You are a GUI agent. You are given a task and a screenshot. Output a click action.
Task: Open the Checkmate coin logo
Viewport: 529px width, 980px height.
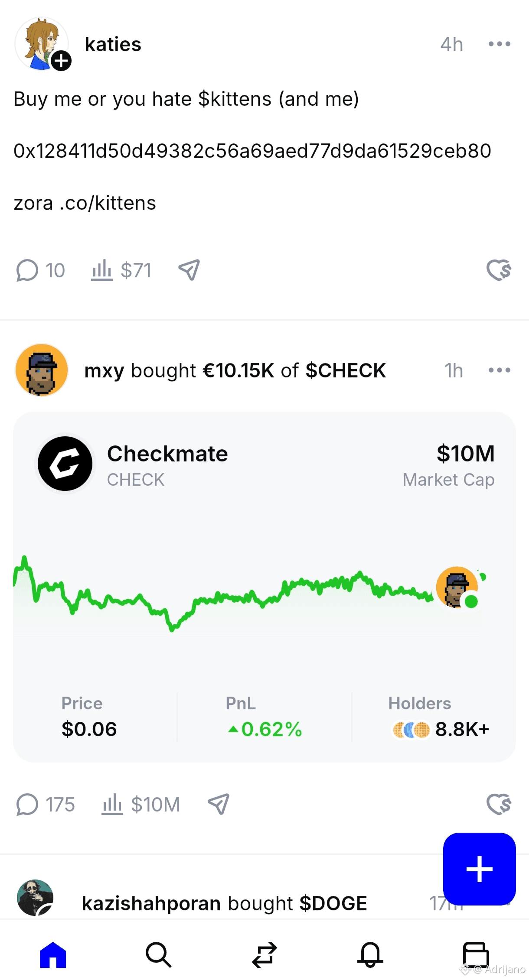point(65,464)
